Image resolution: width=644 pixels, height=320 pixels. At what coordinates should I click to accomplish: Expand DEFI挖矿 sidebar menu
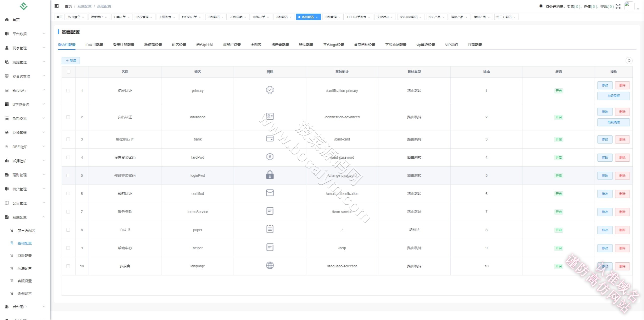25,147
